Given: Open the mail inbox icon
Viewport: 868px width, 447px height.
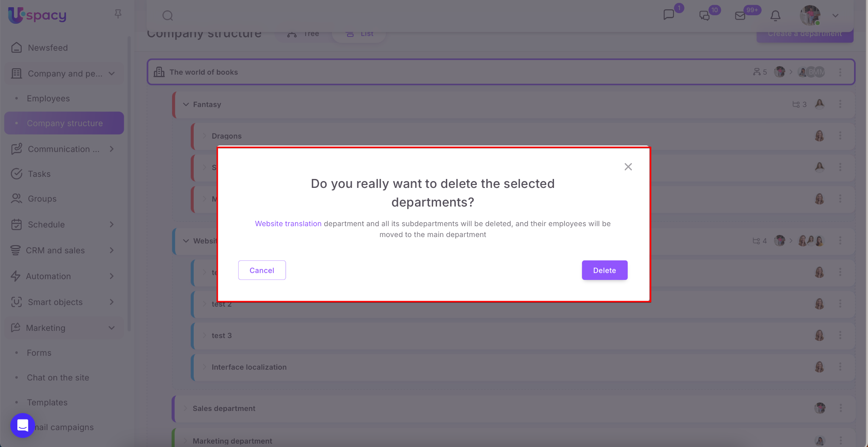Looking at the screenshot, I should [x=740, y=16].
